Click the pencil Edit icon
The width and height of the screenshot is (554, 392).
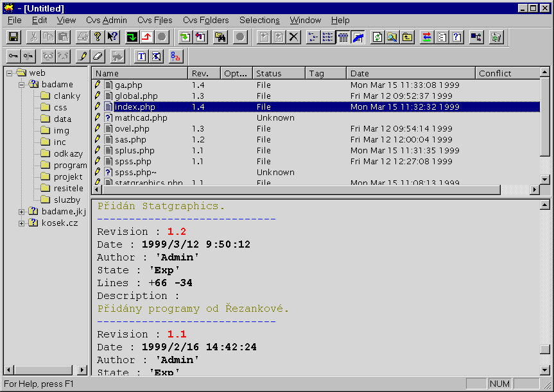[82, 56]
